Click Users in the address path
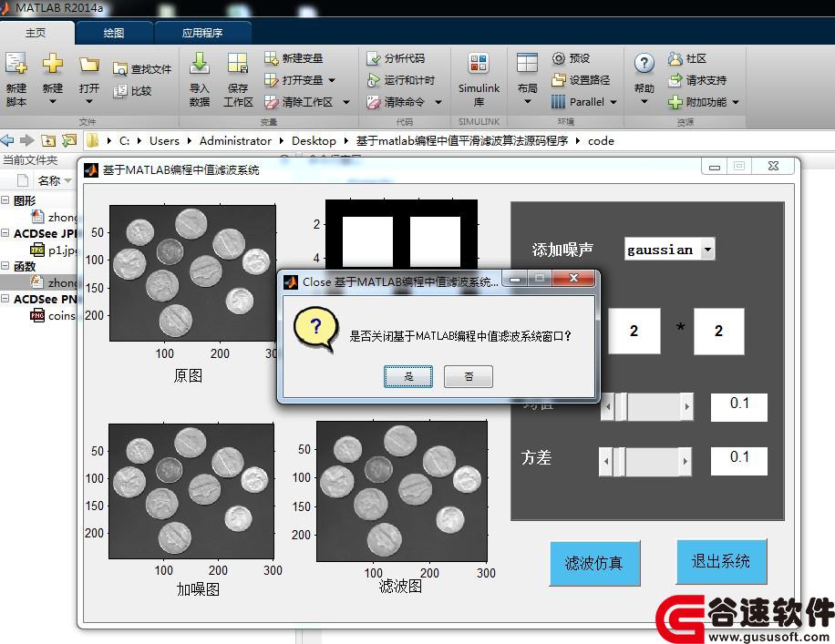This screenshot has width=835, height=644. click(x=164, y=141)
